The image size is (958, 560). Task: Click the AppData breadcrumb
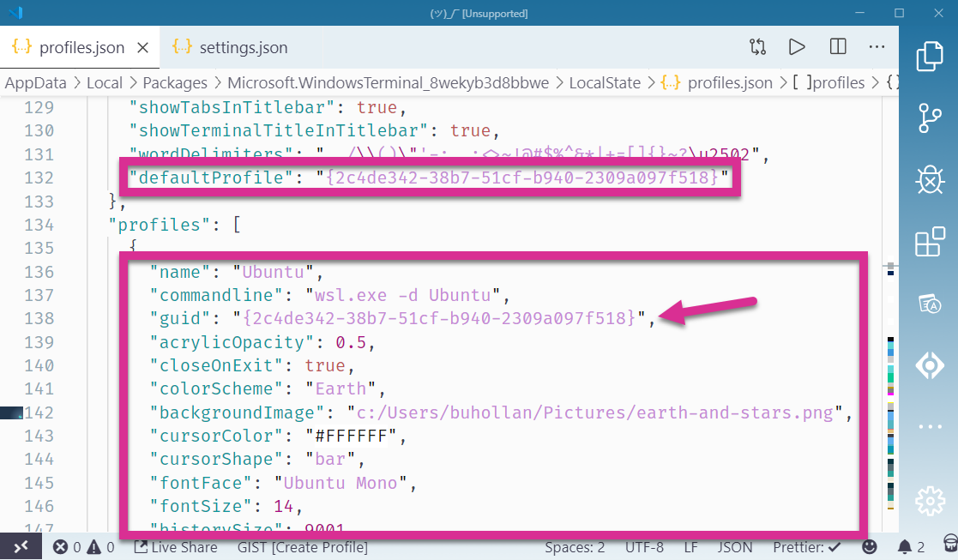click(x=35, y=83)
